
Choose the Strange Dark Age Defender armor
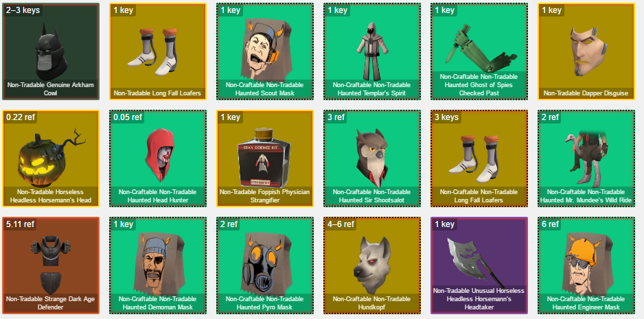pos(51,265)
